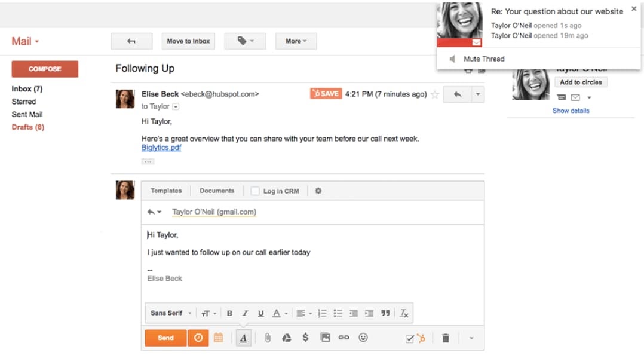
Task: Click the dollar sign send money icon
Action: pos(305,338)
